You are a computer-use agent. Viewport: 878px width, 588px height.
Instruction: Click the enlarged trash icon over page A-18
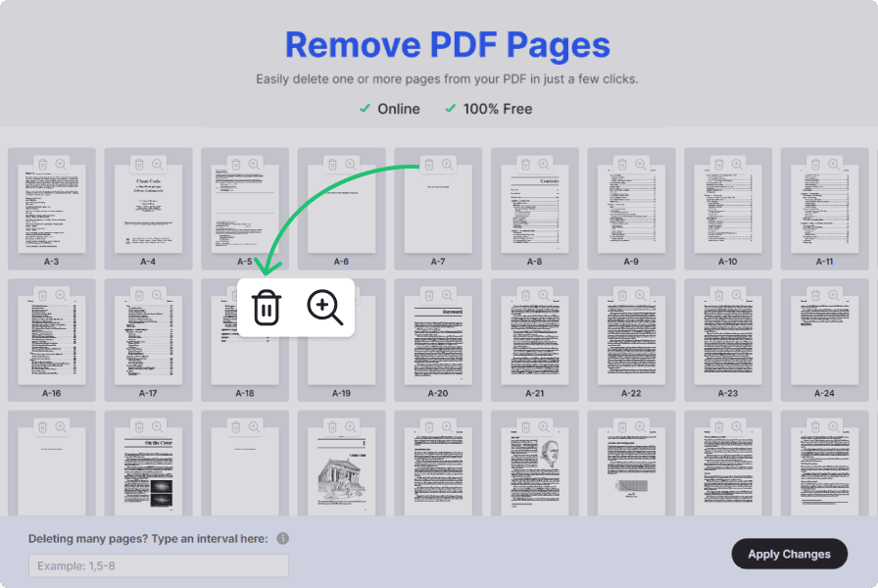[x=266, y=307]
